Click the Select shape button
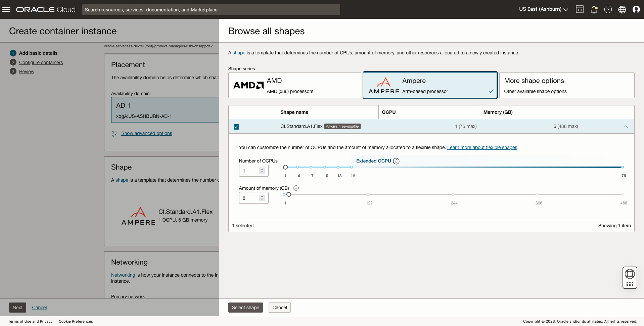This screenshot has width=644, height=326. 245,307
